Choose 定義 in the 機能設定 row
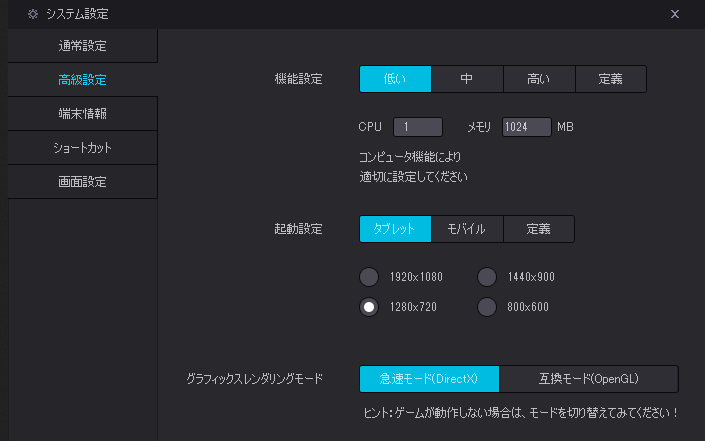705x441 pixels. (x=611, y=79)
